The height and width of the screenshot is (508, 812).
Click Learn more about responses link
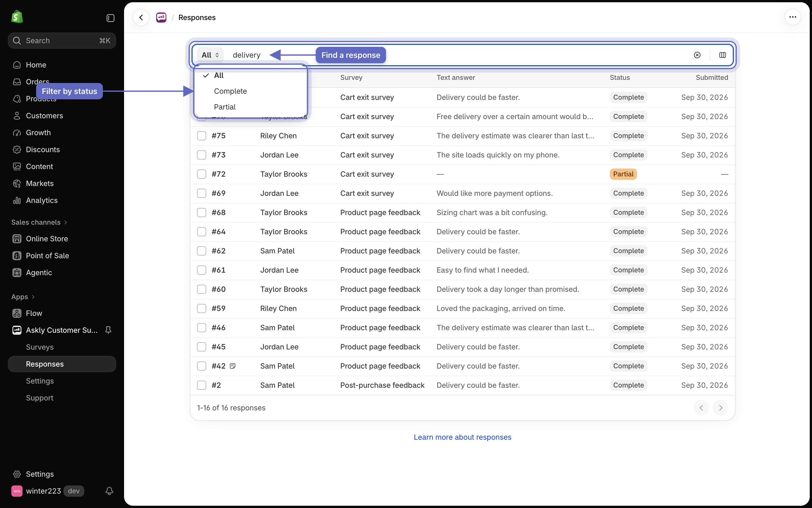pyautogui.click(x=462, y=437)
